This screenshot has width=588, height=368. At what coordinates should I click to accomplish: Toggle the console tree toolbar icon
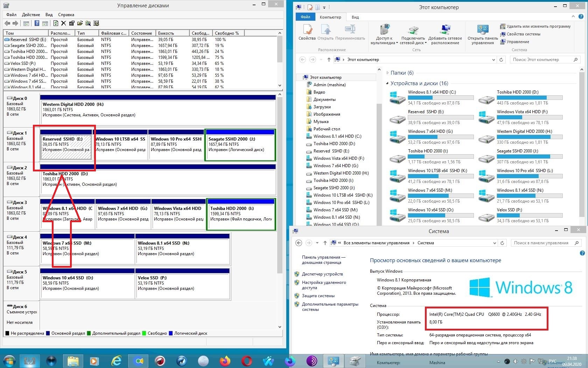[26, 23]
